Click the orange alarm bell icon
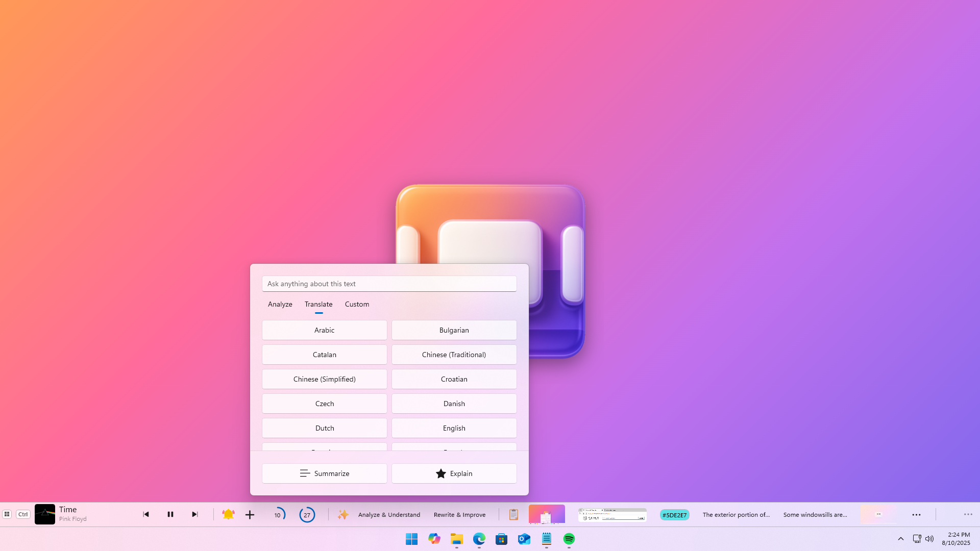Screen dimensions: 980x551 coord(228,514)
